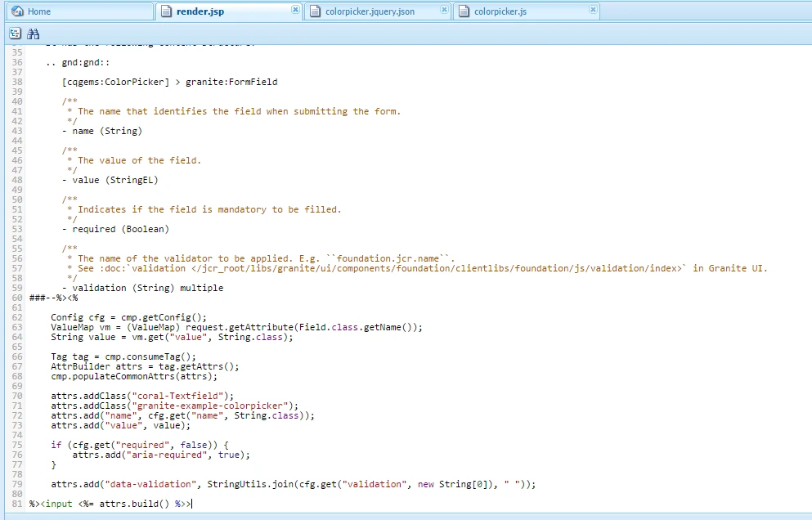
Task: Click the file icon on render.jsp tab
Action: pyautogui.click(x=166, y=11)
